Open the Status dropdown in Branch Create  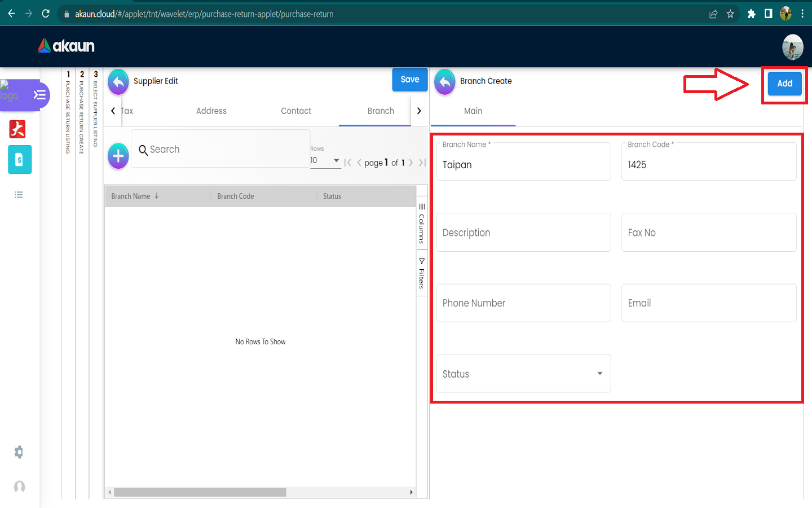coord(523,374)
